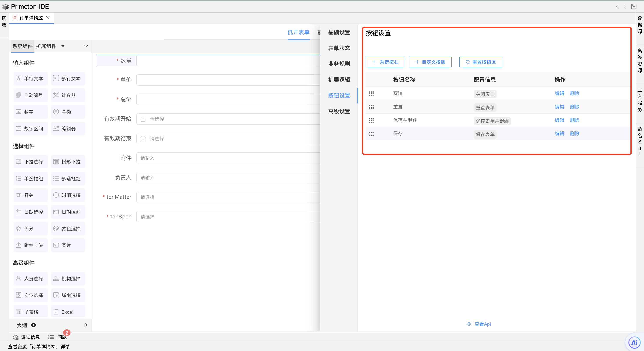The image size is (644, 351).
Task: Click the info icon beside 大纲
Action: 33,325
